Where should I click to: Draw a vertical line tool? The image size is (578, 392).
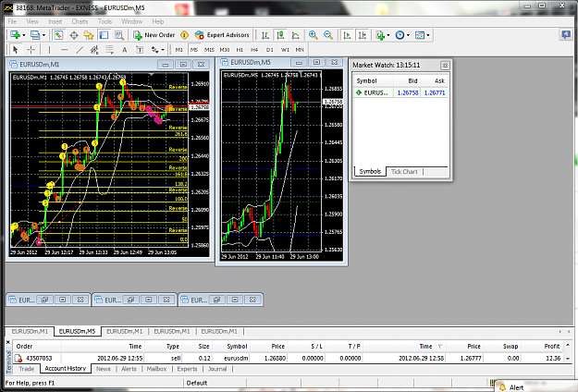tap(49, 49)
